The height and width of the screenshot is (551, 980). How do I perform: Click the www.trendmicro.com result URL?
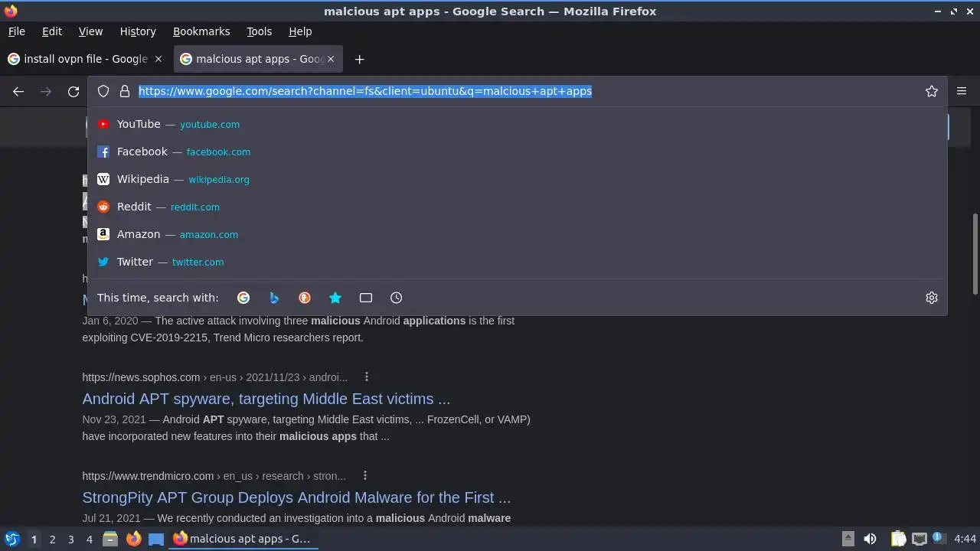coord(214,476)
